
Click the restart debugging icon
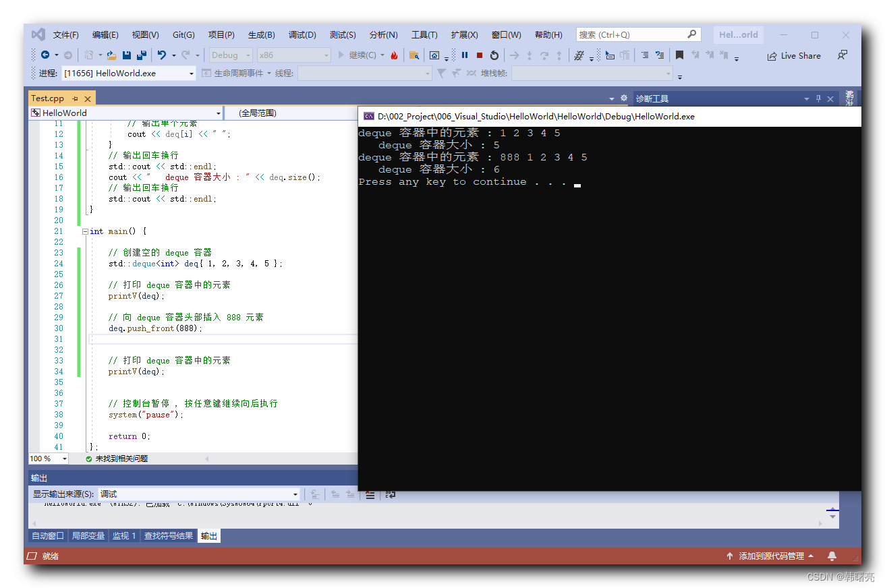point(494,55)
